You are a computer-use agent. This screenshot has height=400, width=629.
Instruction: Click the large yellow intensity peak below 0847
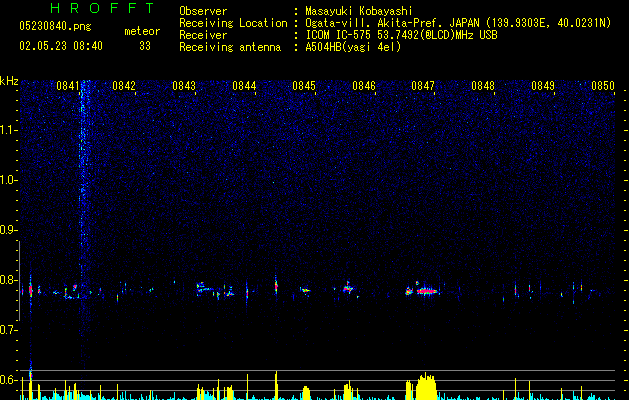(x=426, y=386)
